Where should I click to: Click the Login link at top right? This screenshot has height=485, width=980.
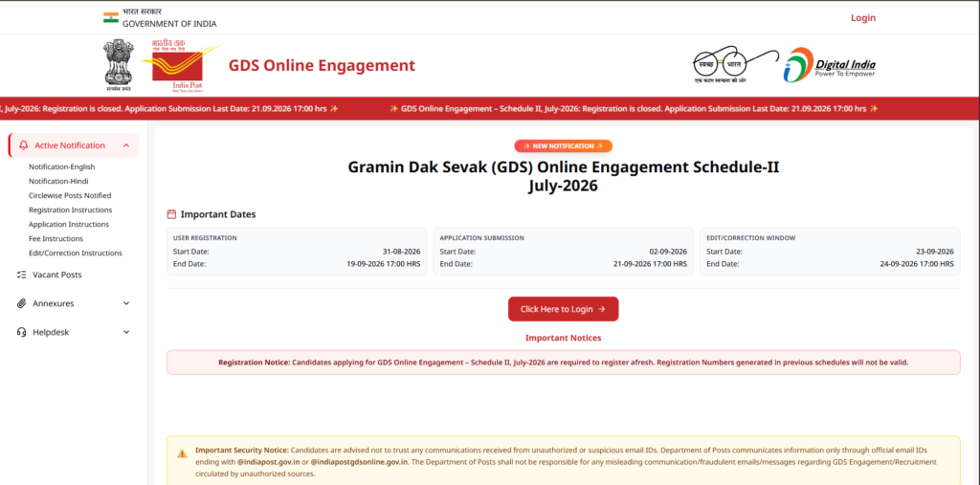pos(863,18)
